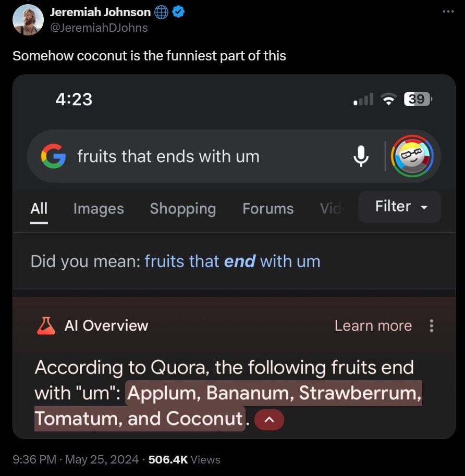Switch to the Images tab
Screen dimensions: 465x476
[99, 209]
